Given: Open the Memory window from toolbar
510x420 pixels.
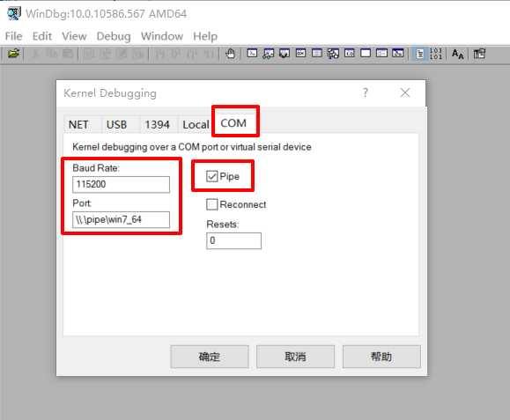Looking at the screenshot, I should coord(317,54).
